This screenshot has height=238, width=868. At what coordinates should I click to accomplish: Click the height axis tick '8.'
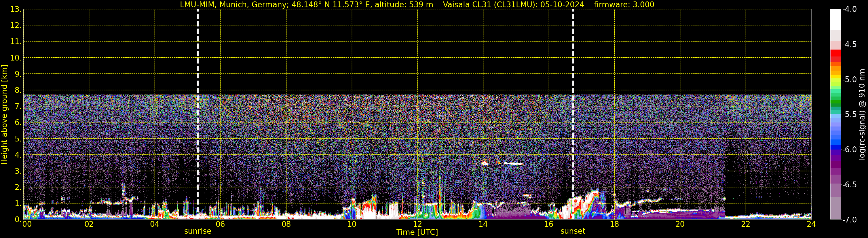coord(18,90)
